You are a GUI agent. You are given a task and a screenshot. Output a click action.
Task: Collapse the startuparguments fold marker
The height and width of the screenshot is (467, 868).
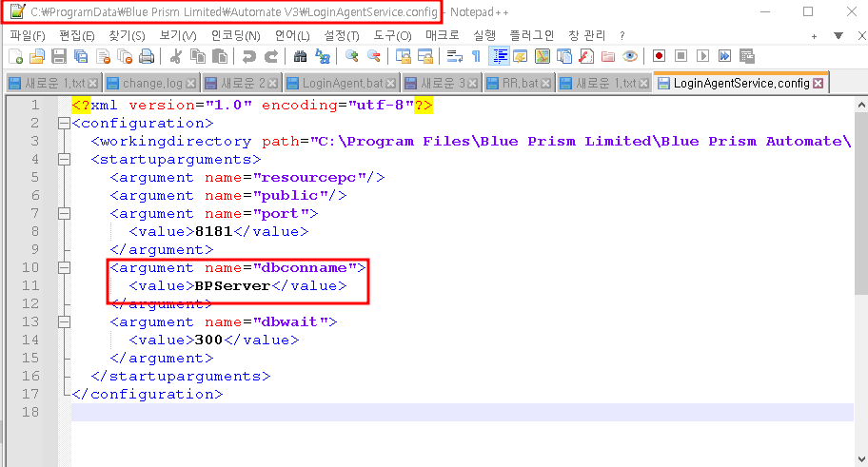pos(64,160)
